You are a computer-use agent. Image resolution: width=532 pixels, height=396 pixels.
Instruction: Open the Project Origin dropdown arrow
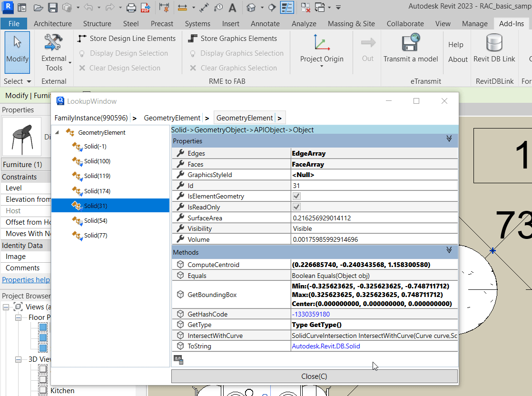[x=322, y=66]
